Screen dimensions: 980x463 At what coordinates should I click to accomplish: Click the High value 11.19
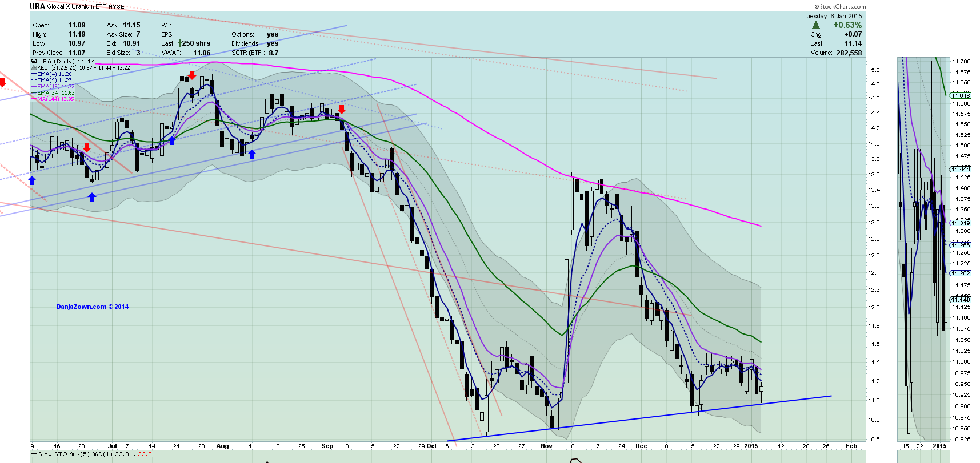77,34
